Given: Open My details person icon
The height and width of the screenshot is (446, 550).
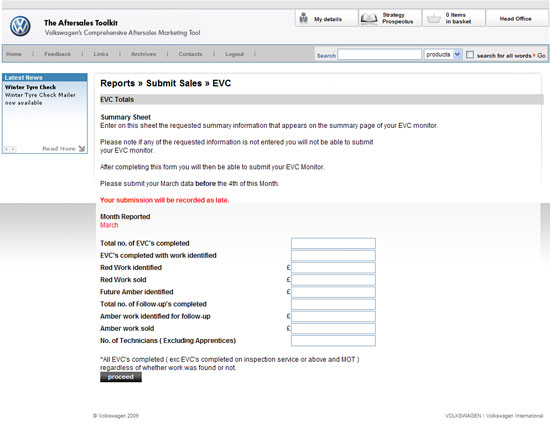Looking at the screenshot, I should 304,18.
